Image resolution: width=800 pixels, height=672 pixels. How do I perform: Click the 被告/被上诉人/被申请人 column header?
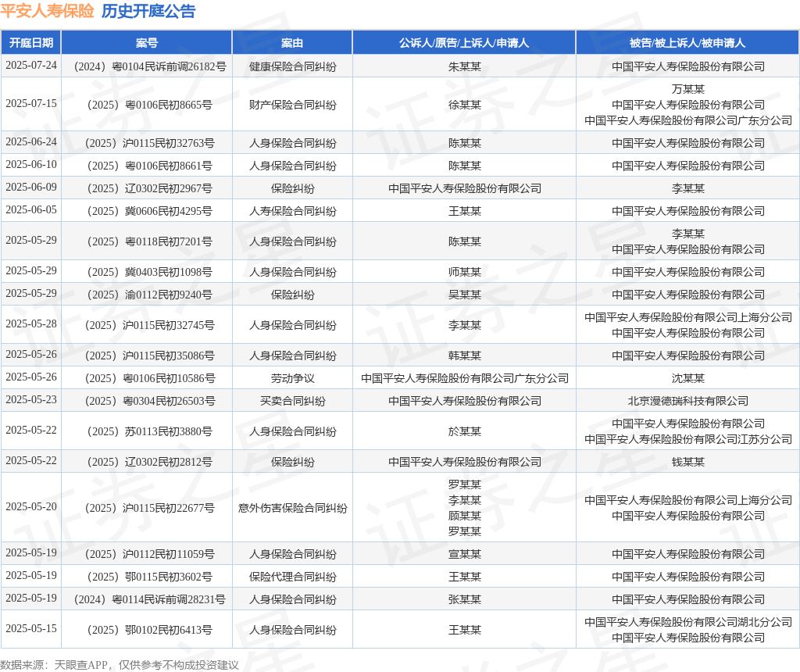687,43
